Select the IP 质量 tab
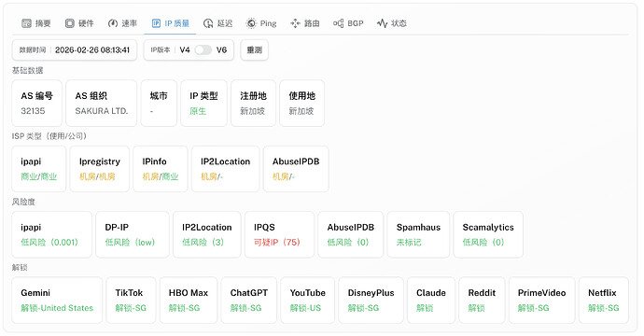The image size is (644, 336). coord(171,23)
